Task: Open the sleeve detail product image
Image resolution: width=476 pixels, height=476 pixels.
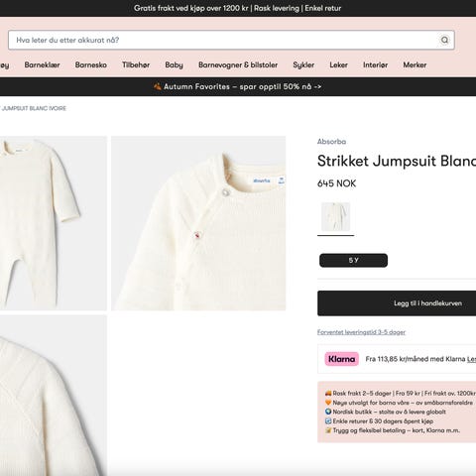Action: click(x=54, y=396)
